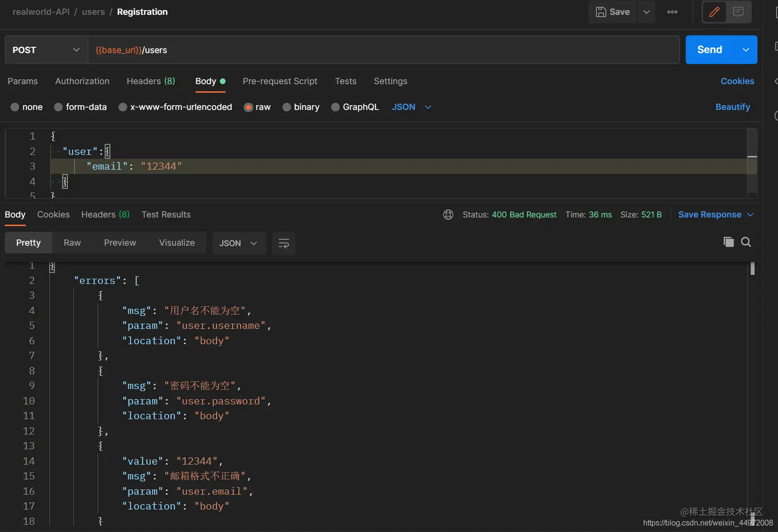Click the 521 B response size

[x=651, y=215]
